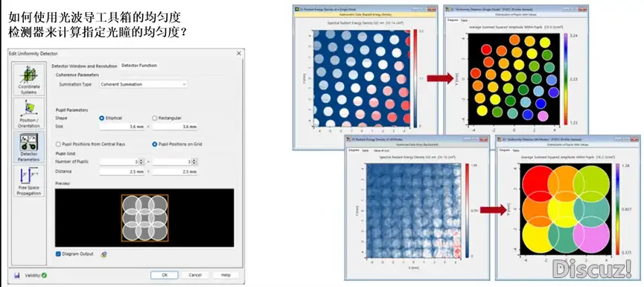Click the Help button
The image size is (644, 287).
coord(226,275)
